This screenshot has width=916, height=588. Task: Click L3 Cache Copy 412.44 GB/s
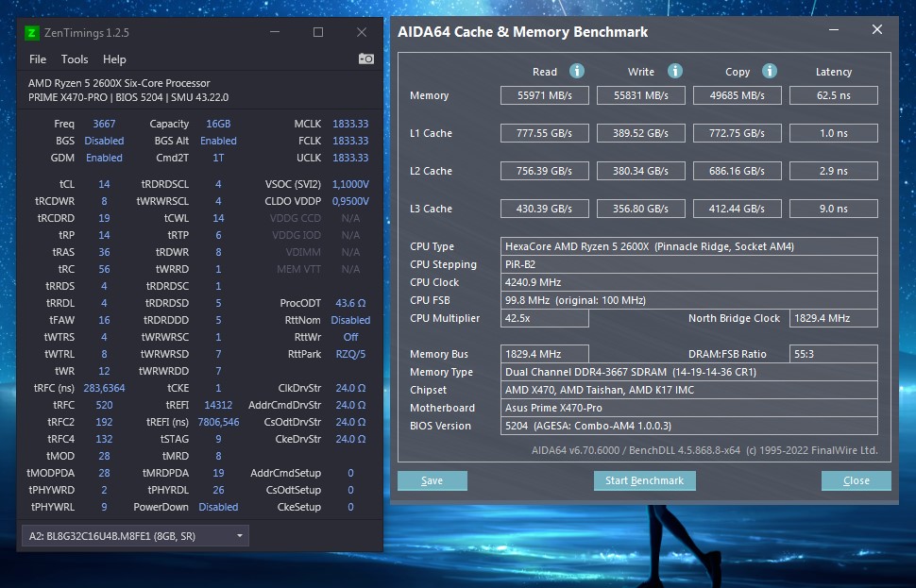click(738, 209)
